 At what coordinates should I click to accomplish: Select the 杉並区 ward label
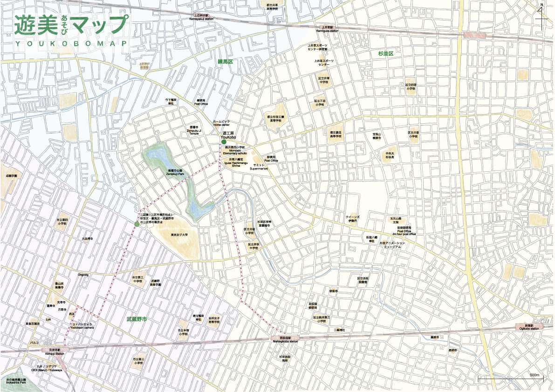(x=386, y=54)
